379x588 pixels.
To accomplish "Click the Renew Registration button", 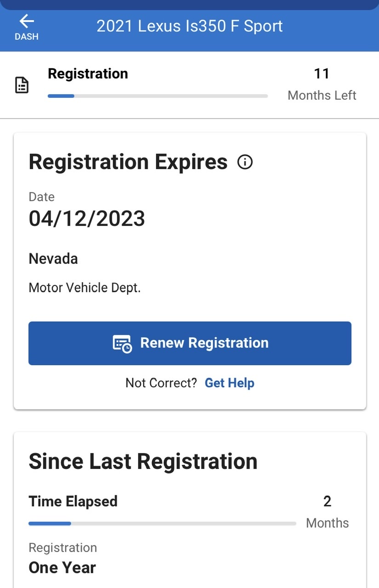I will 190,343.
